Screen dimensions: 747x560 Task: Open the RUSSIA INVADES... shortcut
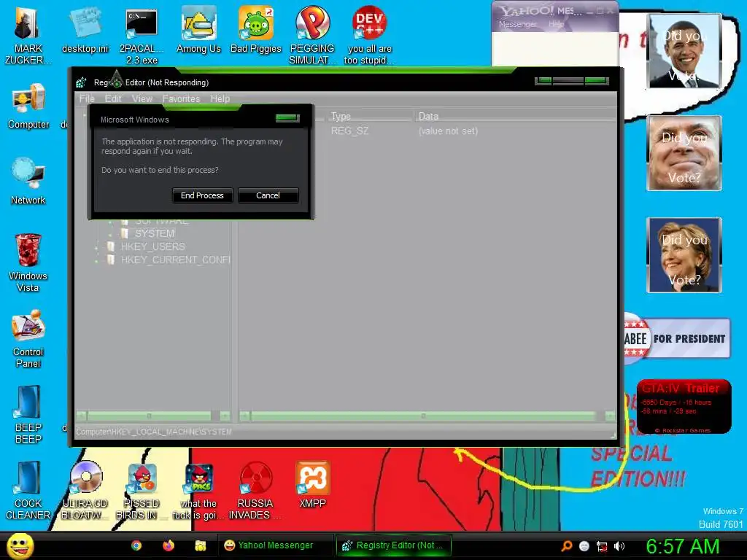[255, 491]
